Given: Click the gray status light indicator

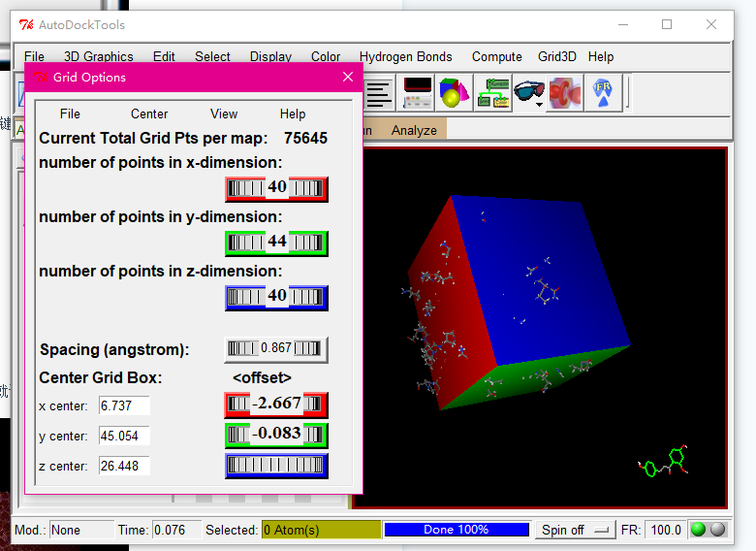Looking at the screenshot, I should click(x=717, y=530).
